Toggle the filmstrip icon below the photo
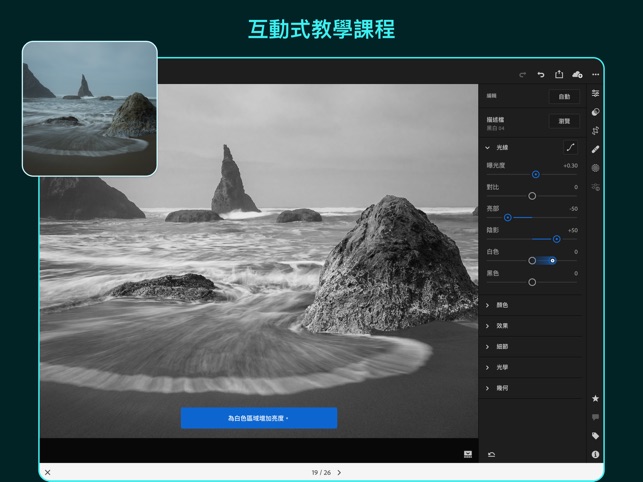The height and width of the screenshot is (482, 643). coord(468,454)
